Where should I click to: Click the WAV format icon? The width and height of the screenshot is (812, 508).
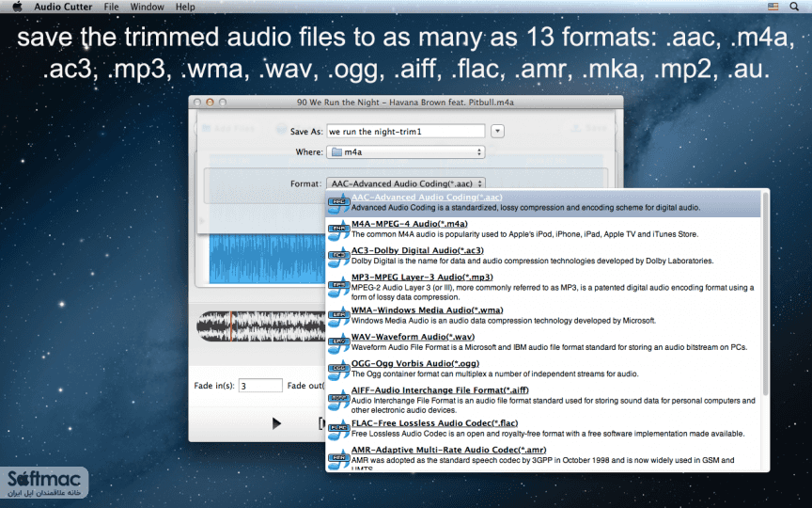[x=338, y=342]
